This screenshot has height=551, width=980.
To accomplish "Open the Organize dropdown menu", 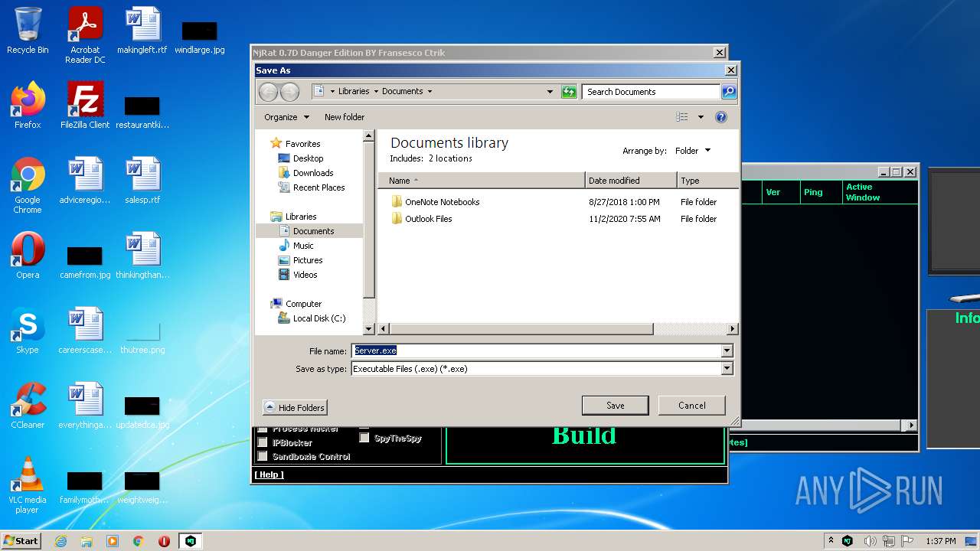I will (287, 117).
